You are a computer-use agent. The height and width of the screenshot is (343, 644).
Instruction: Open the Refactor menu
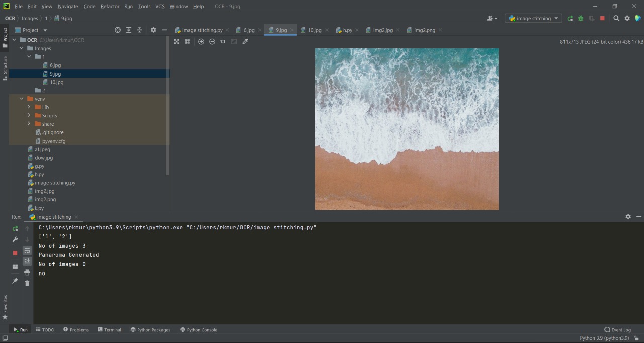pos(110,6)
